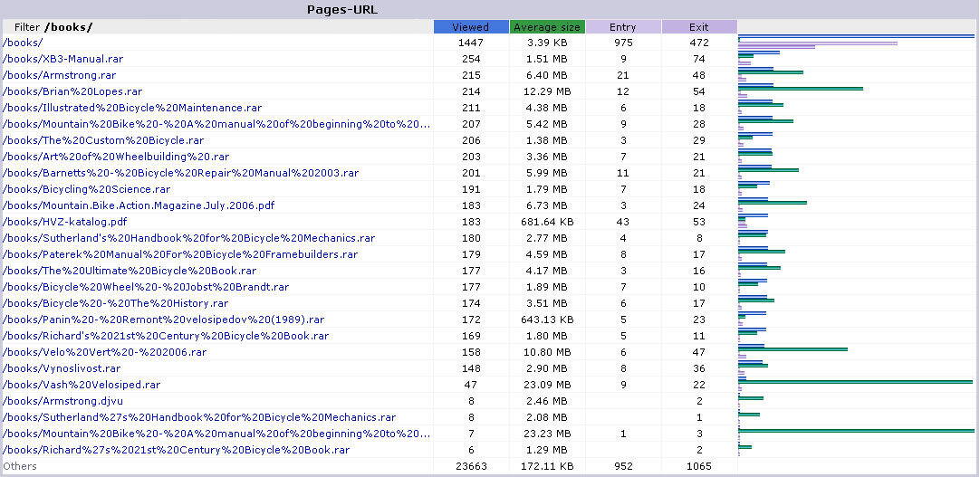
Task: Open the HVZ-katalog.pdf link
Action: click(x=64, y=222)
